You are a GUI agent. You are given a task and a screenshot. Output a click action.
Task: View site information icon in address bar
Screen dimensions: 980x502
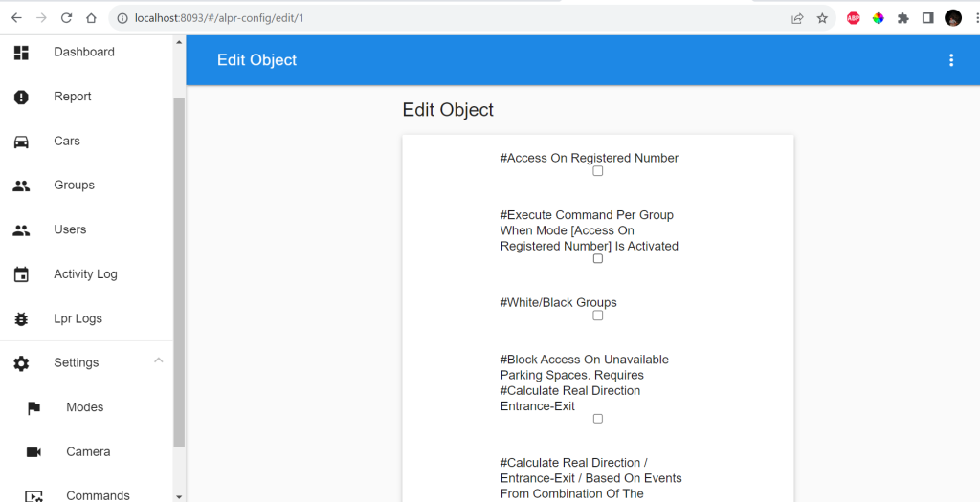122,18
